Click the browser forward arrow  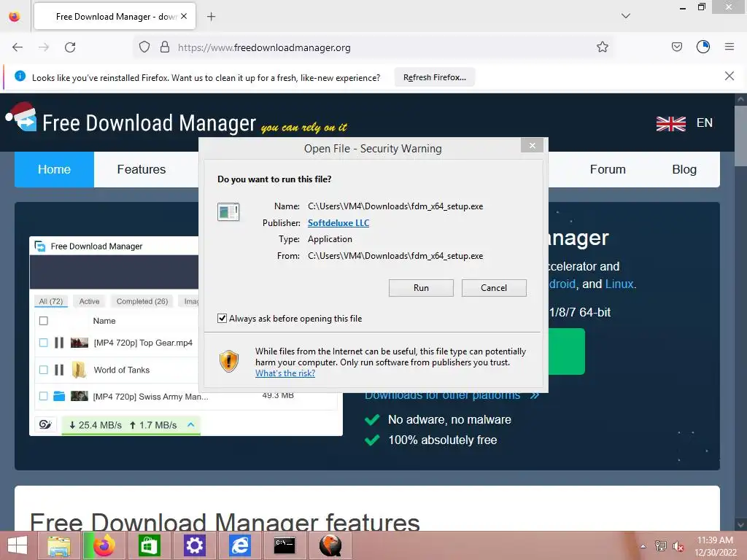click(44, 47)
